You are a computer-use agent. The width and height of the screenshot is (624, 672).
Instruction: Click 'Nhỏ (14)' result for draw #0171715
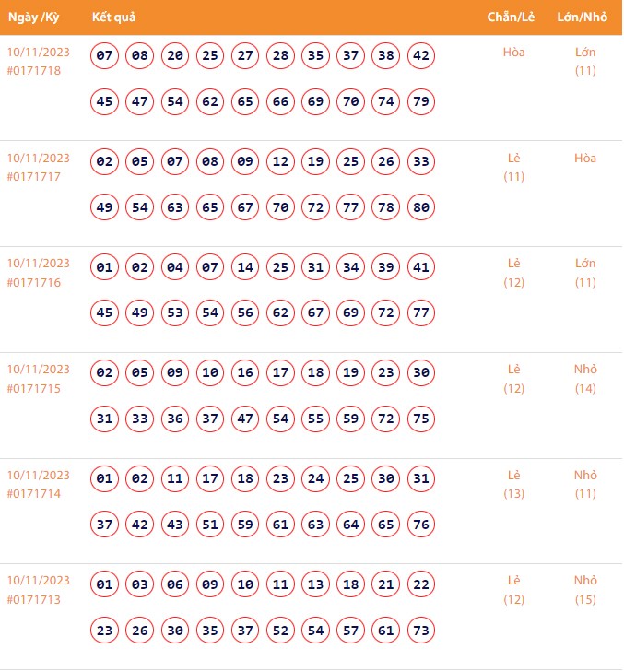click(585, 379)
